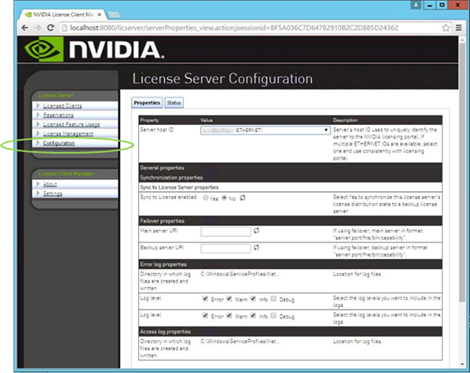
Task: Bookmark page with the star icon
Action: 446,28
